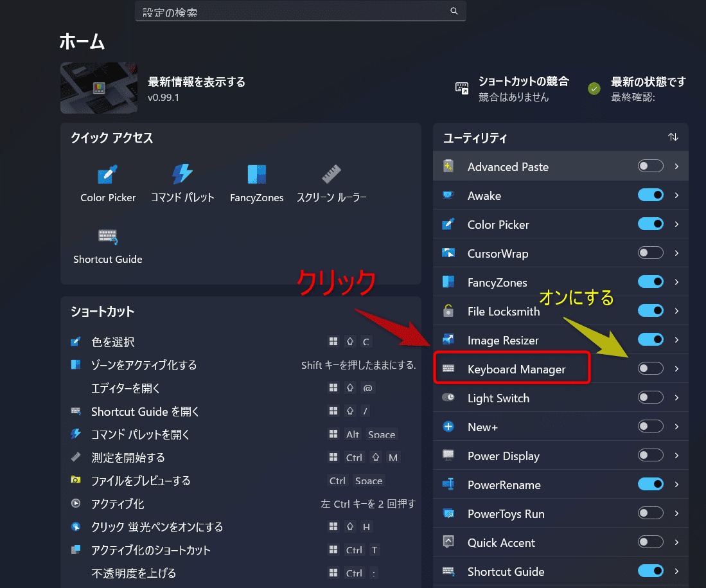Click the New+ plus icon
The width and height of the screenshot is (706, 588).
(448, 426)
